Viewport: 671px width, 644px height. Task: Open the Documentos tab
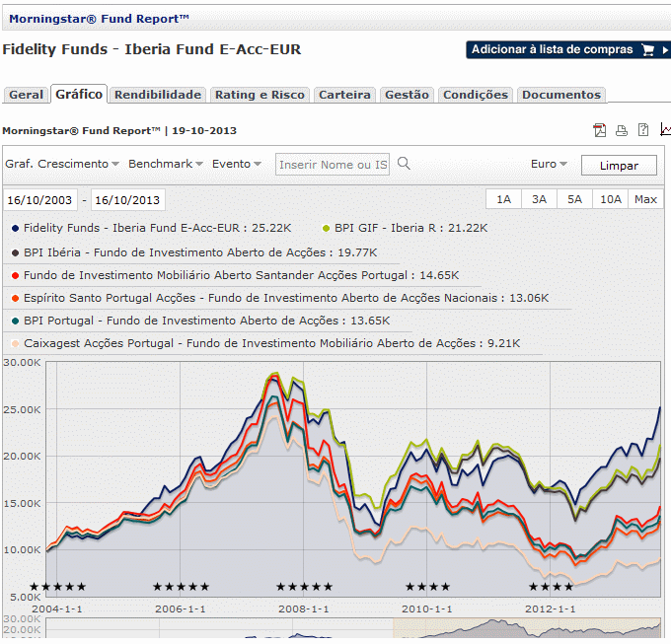561,95
